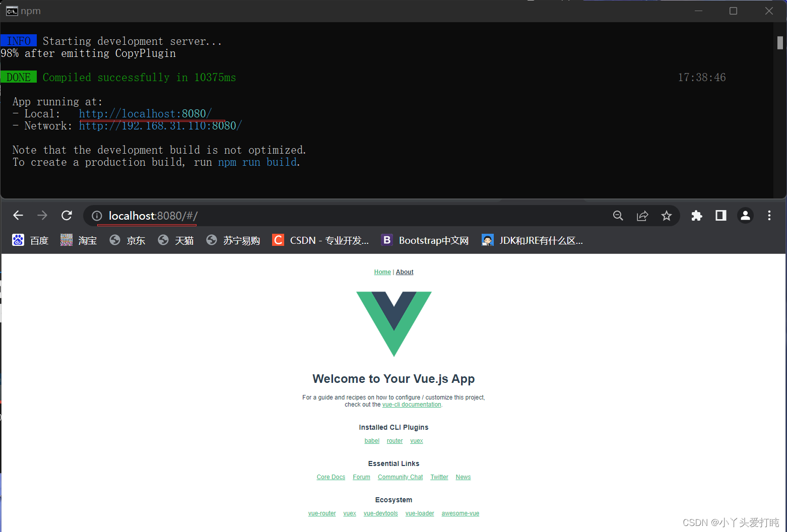
Task: Click the 'Ecosystem' heading
Action: 393,500
